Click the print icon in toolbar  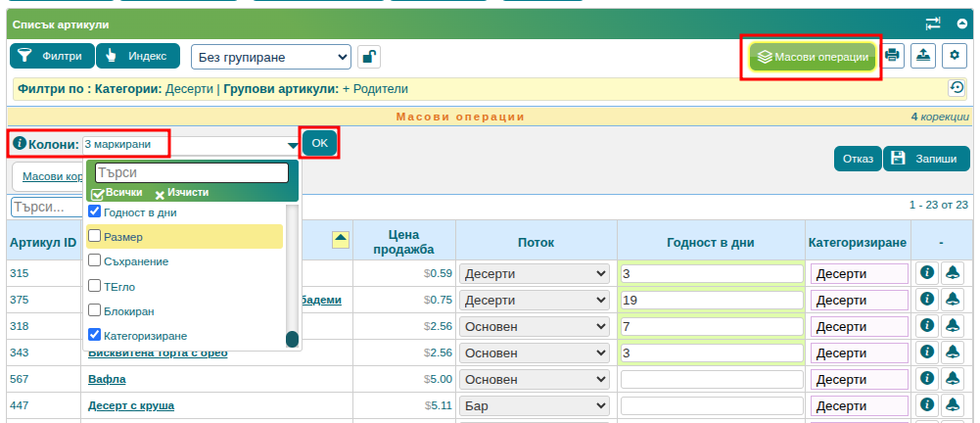892,56
